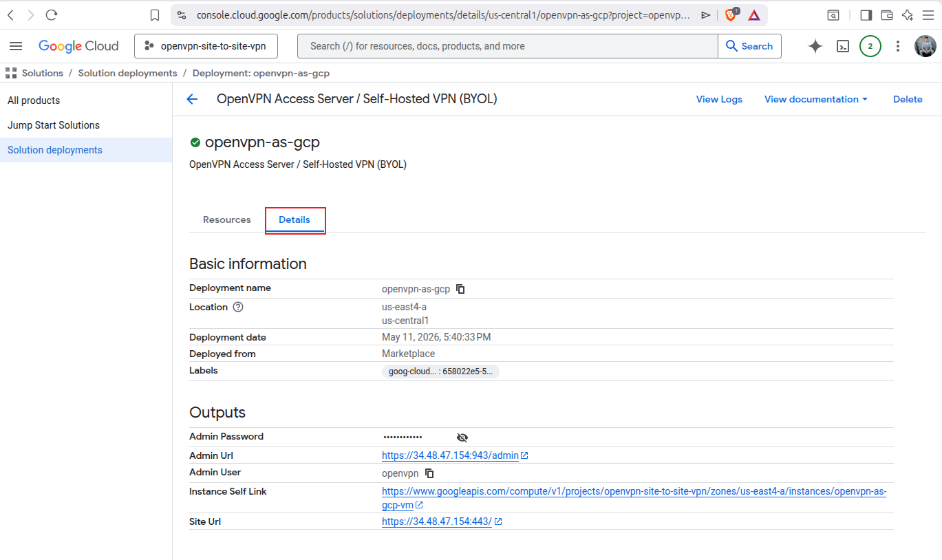
Task: Click the browser address bar URL
Action: tap(443, 15)
